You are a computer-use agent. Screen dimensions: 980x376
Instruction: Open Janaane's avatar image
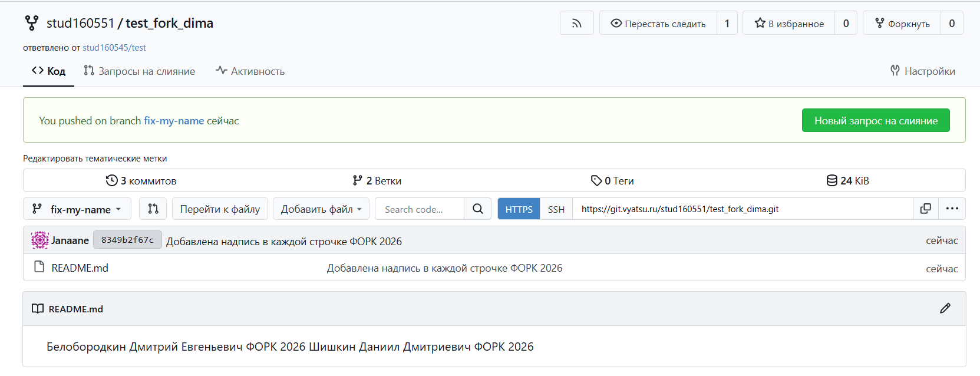pos(39,240)
